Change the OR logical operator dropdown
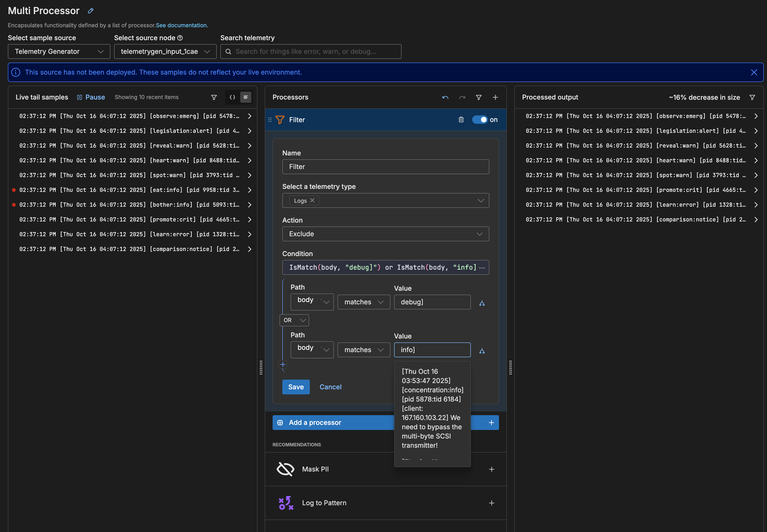Screen dimensions: 767x532 point(294,320)
